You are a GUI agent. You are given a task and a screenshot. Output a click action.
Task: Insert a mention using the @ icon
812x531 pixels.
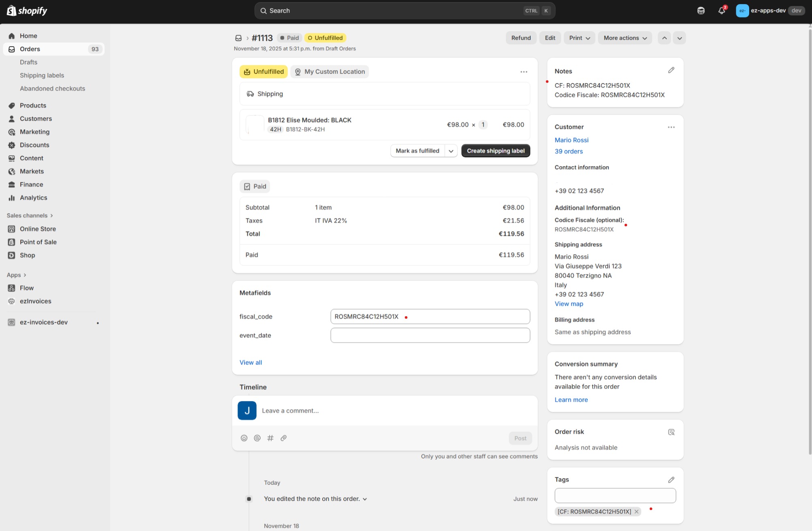point(257,438)
